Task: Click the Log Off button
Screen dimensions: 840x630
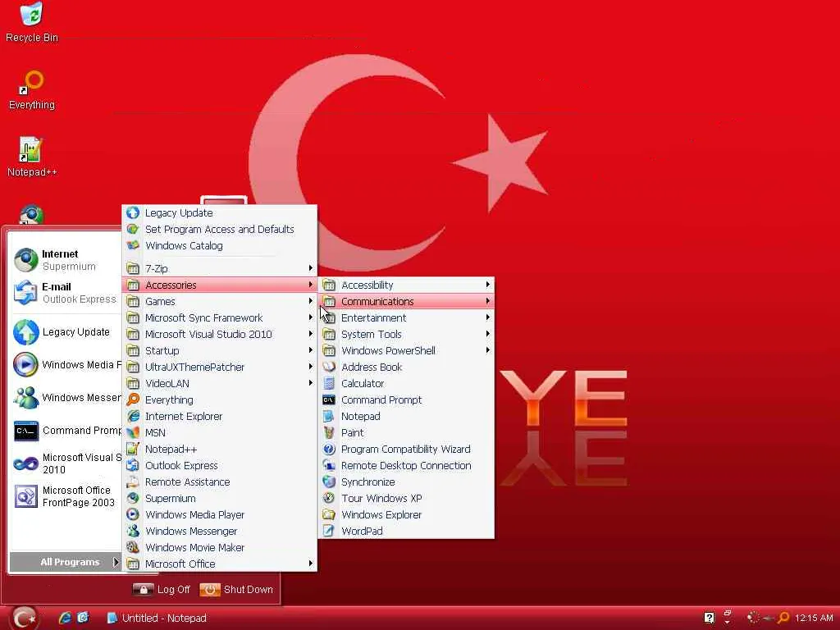Action: click(162, 589)
